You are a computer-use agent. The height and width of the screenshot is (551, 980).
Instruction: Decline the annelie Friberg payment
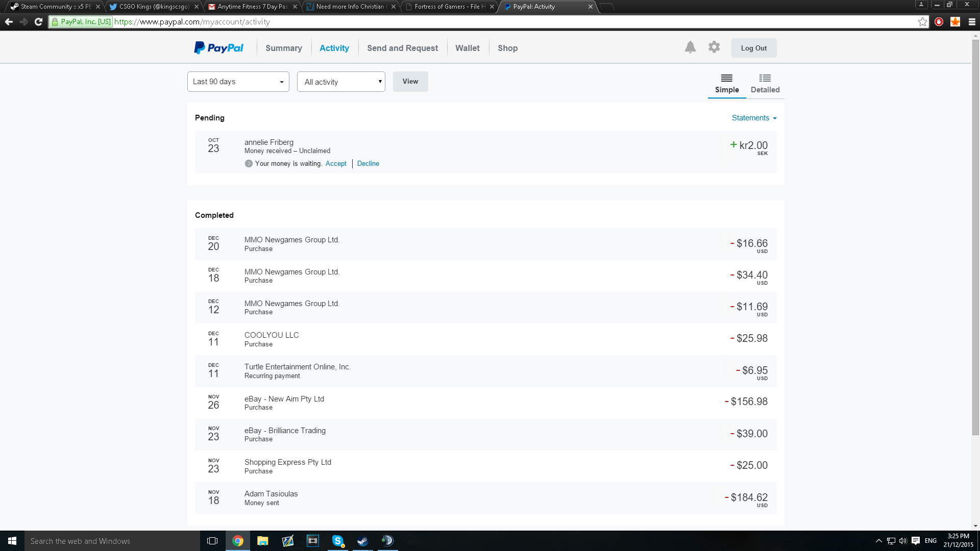pyautogui.click(x=368, y=164)
